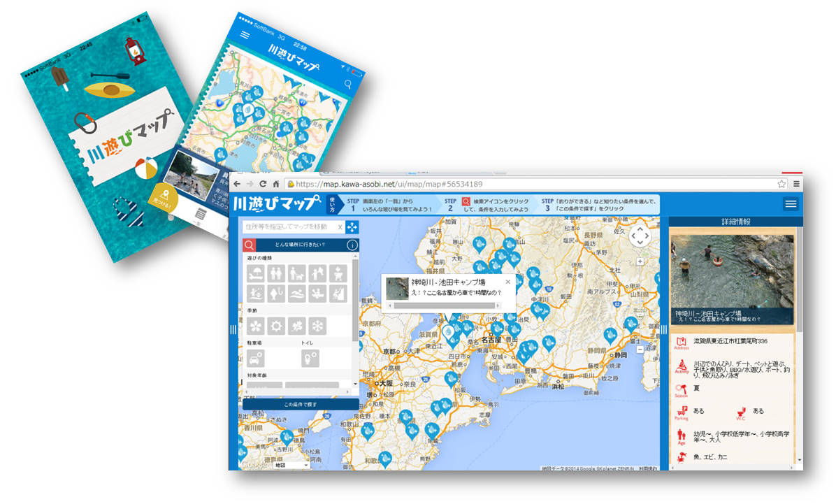Screen dimensions: 836x504
Task: Toggle the parking (駐車場) car filter
Action: coord(256,358)
